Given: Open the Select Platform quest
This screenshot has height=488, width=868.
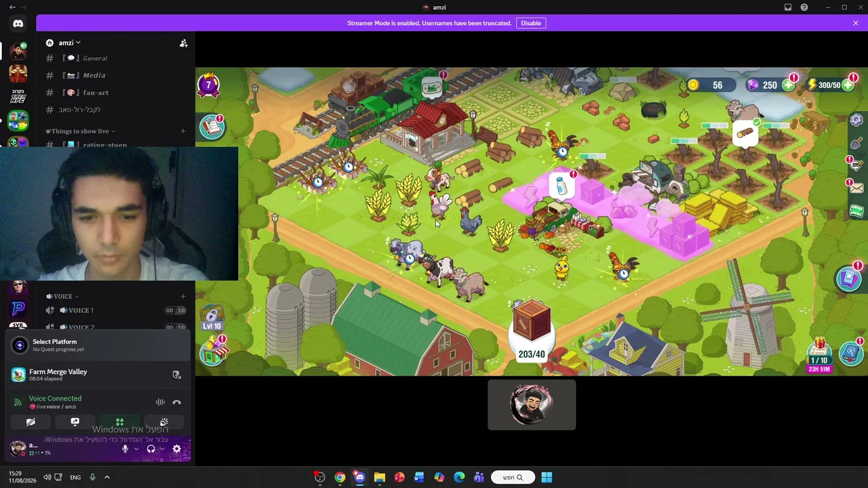Looking at the screenshot, I should click(x=98, y=345).
